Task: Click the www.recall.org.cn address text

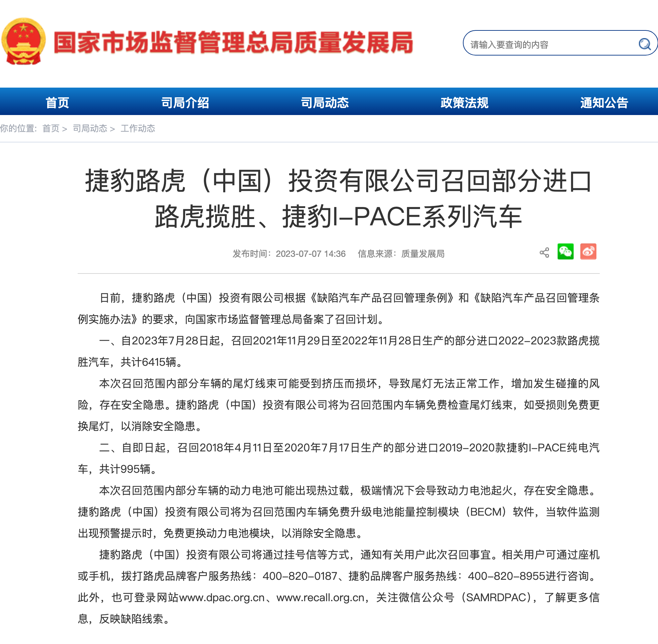Action: 320,598
